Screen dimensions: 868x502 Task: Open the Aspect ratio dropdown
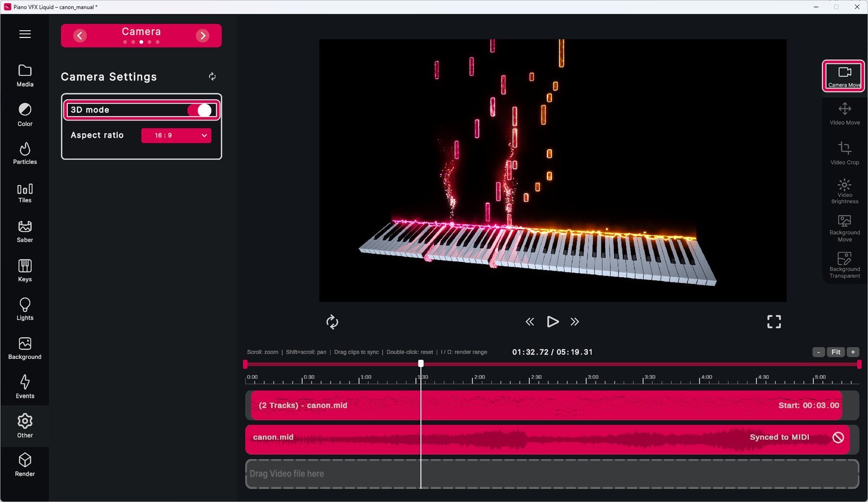[176, 136]
